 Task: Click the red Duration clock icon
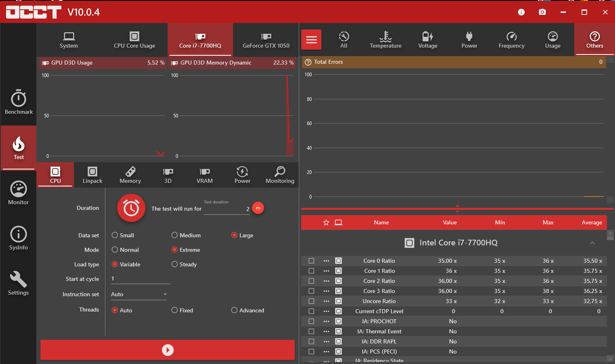point(131,208)
